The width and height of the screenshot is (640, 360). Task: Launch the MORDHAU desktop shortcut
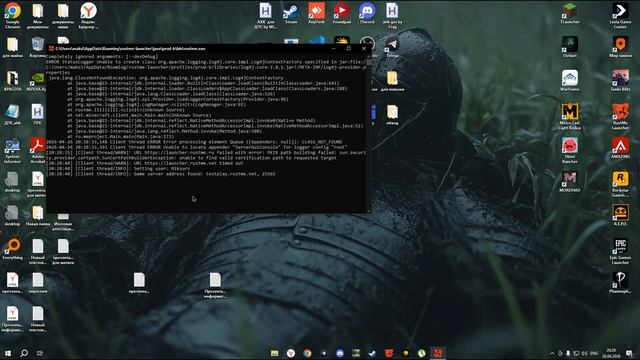coord(570,182)
